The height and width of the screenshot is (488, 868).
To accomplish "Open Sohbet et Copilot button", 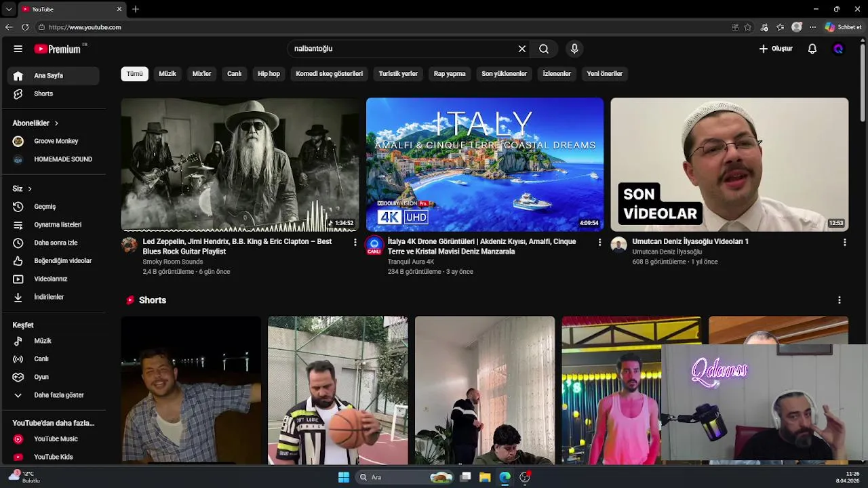I will pos(843,27).
